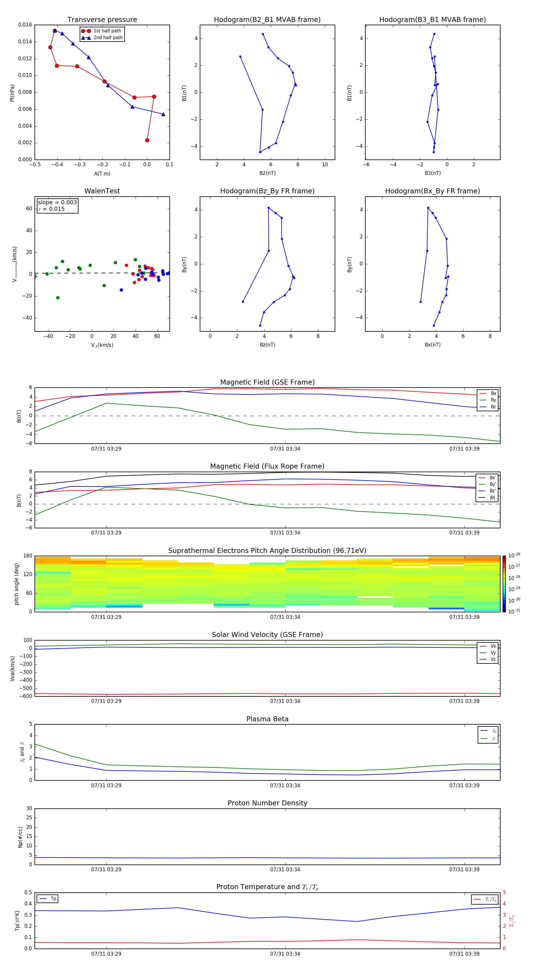Click the 'Vx' legend entry in velocity panel
This screenshot has width=535, height=980.
pos(488,646)
